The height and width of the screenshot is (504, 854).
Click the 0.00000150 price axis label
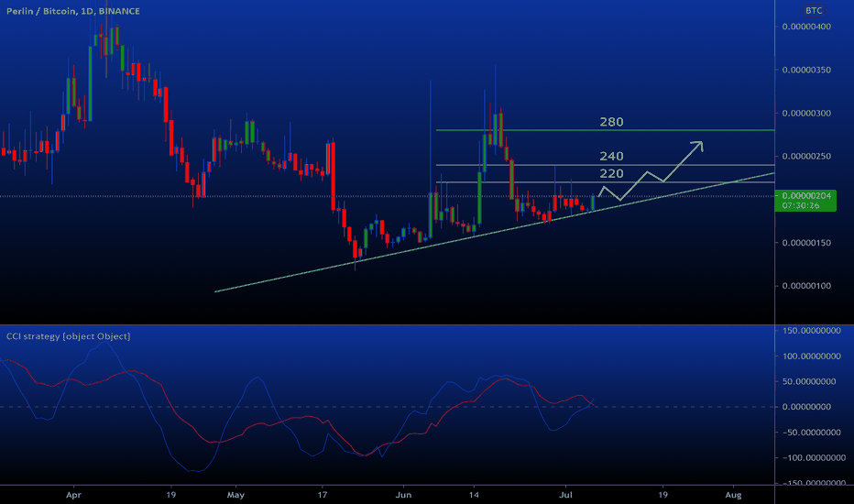coord(806,243)
